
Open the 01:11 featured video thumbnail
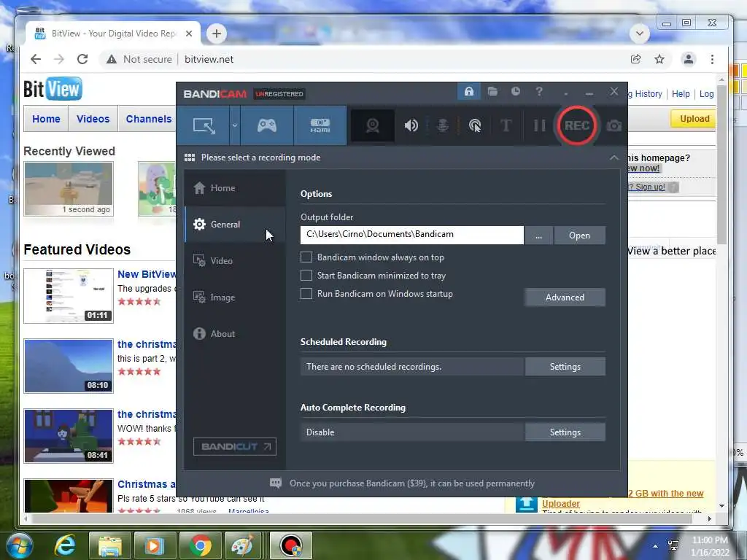pos(69,296)
